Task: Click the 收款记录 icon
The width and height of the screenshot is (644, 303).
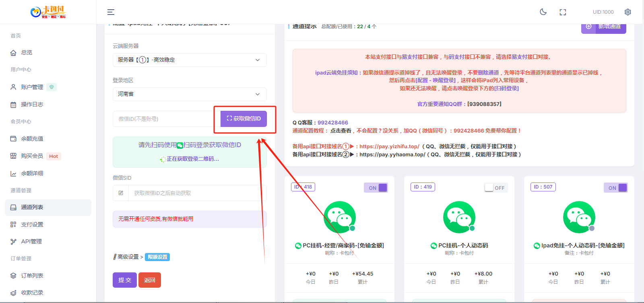Action: [13, 293]
